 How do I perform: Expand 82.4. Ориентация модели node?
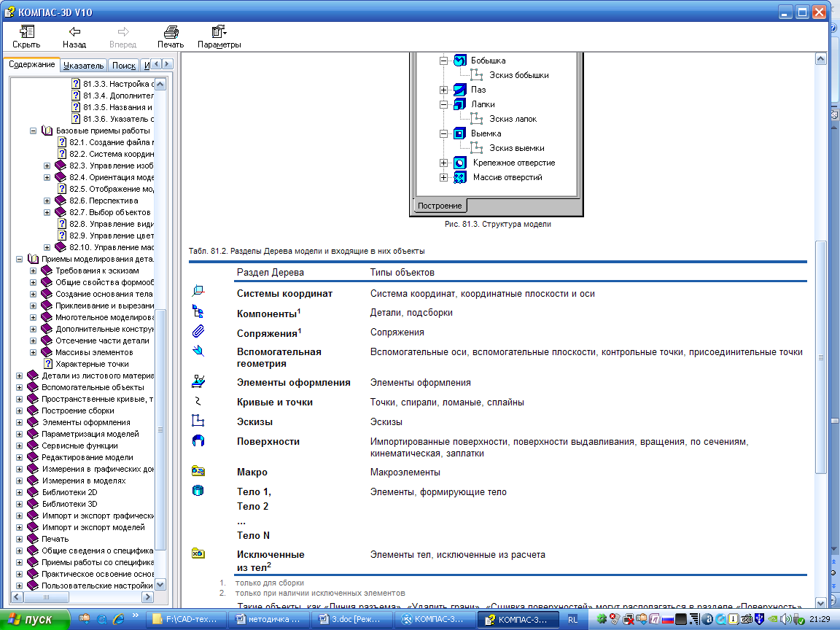pos(47,177)
